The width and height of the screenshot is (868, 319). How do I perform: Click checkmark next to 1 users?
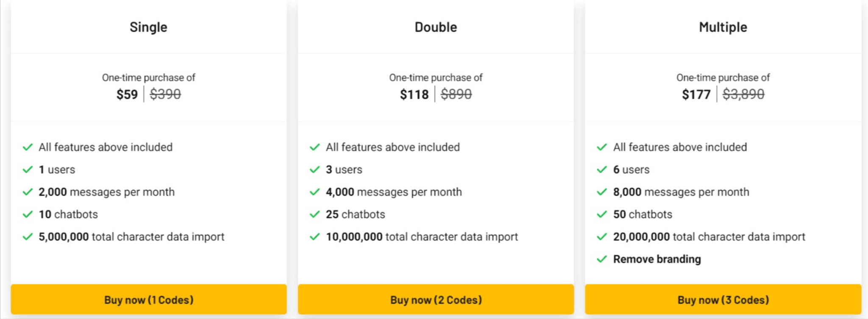pos(28,169)
